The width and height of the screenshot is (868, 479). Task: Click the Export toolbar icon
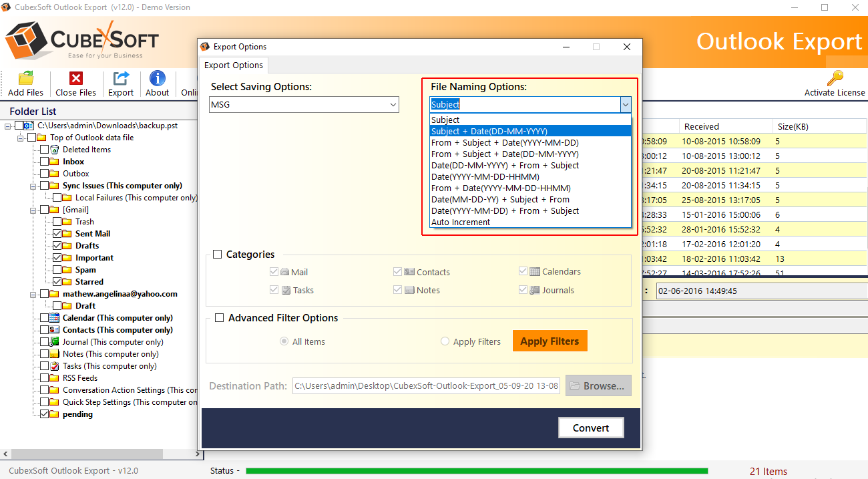(x=121, y=78)
